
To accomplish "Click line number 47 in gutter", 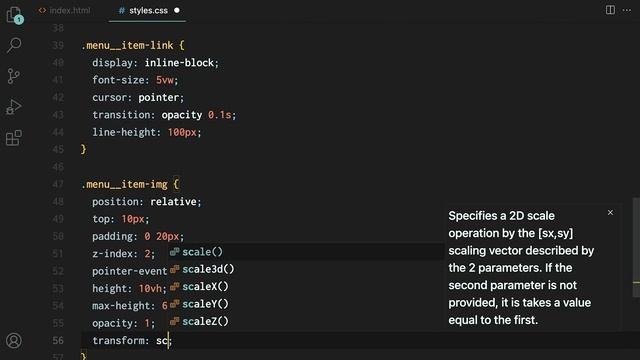I will pos(58,184).
